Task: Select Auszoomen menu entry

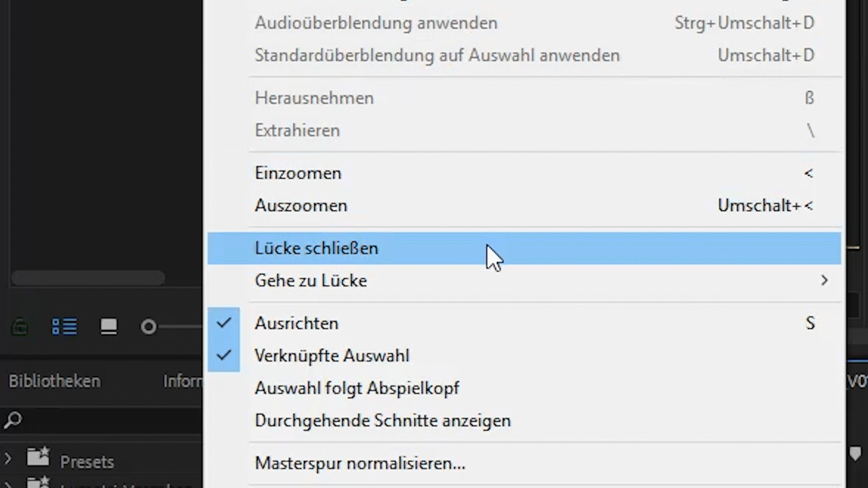Action: pyautogui.click(x=301, y=206)
